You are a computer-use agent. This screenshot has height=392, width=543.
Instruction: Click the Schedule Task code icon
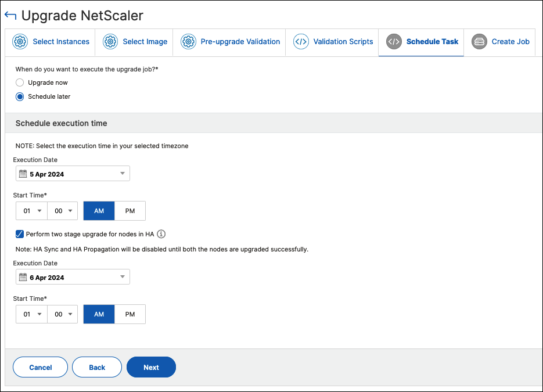[x=394, y=42]
